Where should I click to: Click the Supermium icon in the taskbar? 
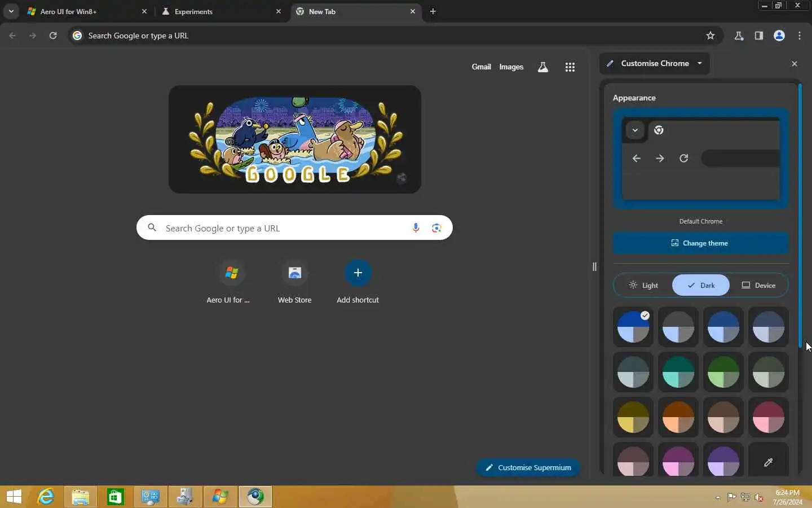coord(255,497)
